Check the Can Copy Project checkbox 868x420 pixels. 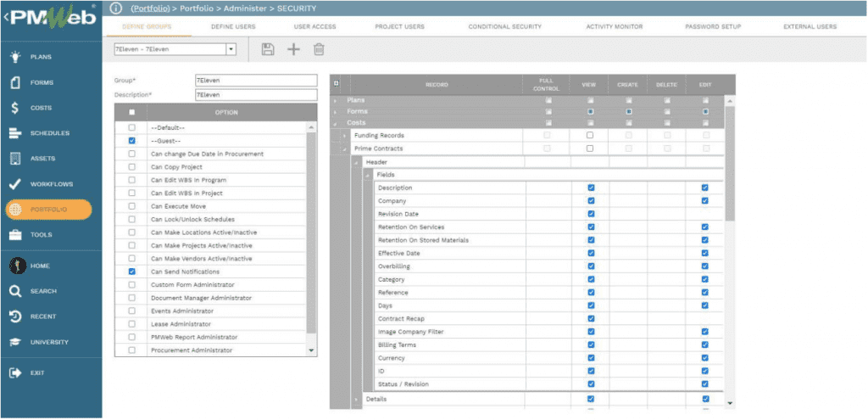[x=131, y=167]
